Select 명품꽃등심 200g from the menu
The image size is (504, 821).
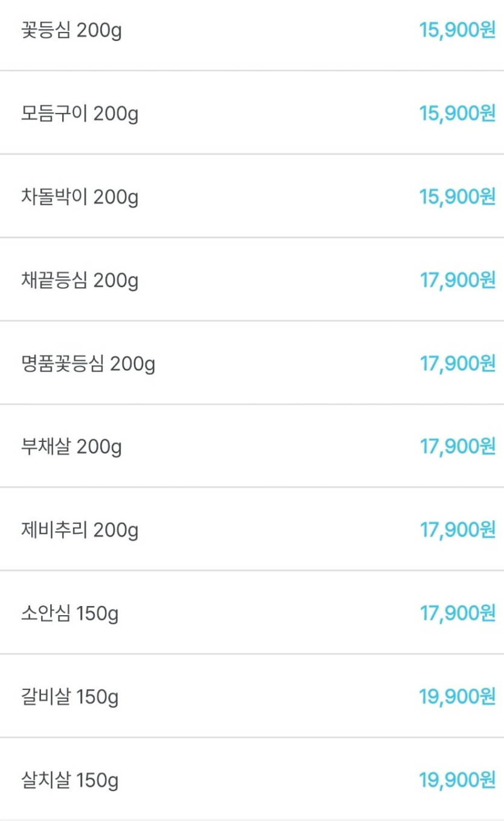(88, 363)
